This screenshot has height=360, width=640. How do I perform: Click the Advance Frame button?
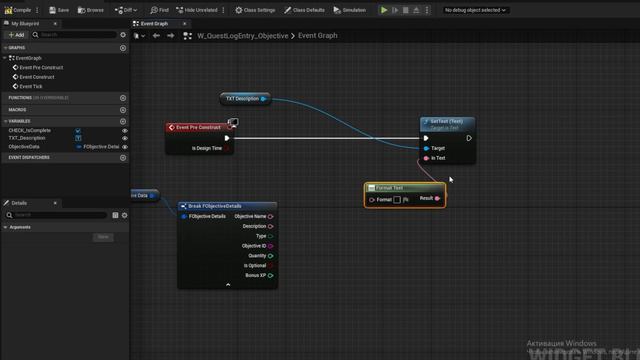click(x=395, y=10)
